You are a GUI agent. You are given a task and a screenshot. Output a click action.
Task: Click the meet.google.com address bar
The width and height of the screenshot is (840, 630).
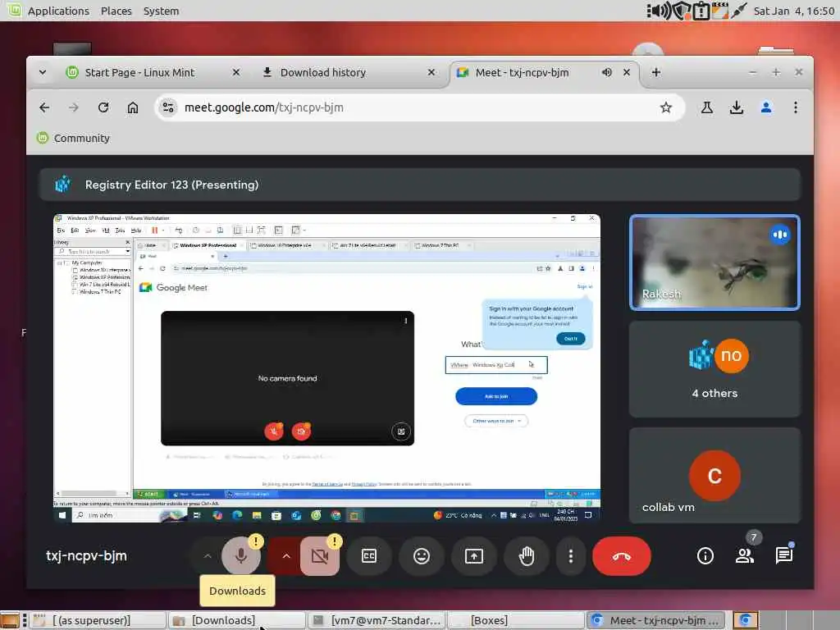420,107
